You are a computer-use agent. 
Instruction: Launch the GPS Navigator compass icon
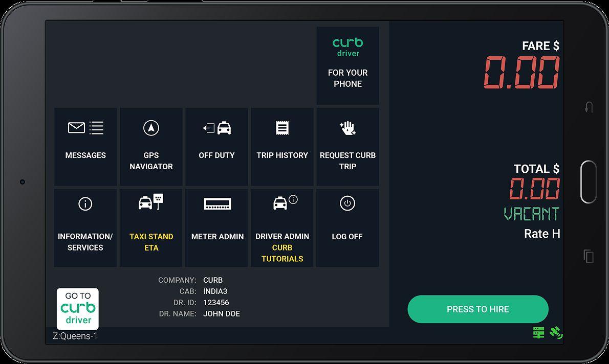coord(151,128)
